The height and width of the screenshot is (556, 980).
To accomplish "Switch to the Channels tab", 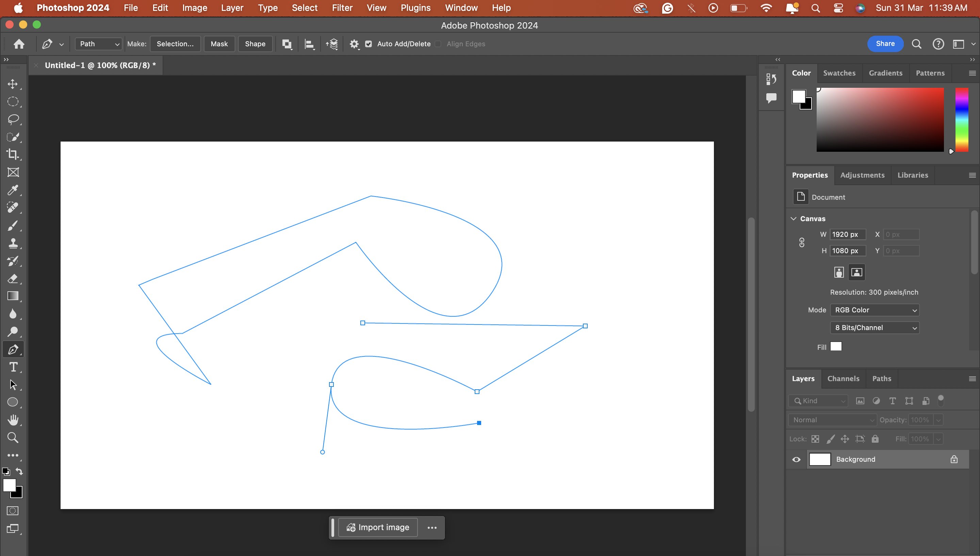I will click(x=843, y=378).
